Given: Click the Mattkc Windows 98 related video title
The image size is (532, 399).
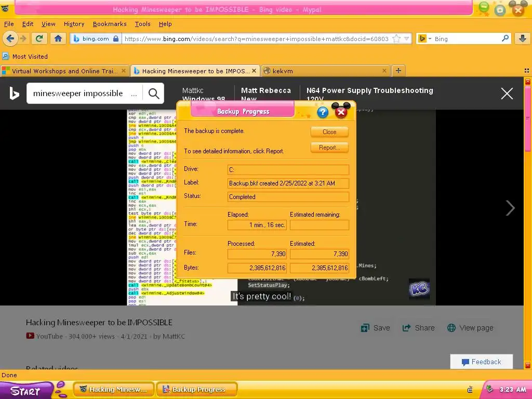Looking at the screenshot, I should coord(204,95).
